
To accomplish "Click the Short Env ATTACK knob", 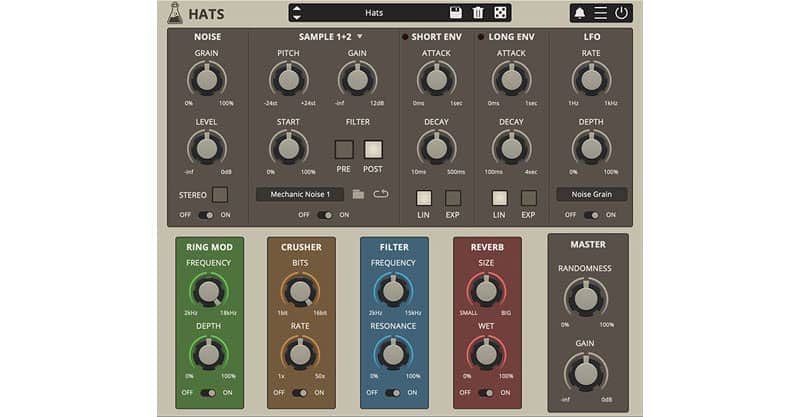I will pos(436,80).
